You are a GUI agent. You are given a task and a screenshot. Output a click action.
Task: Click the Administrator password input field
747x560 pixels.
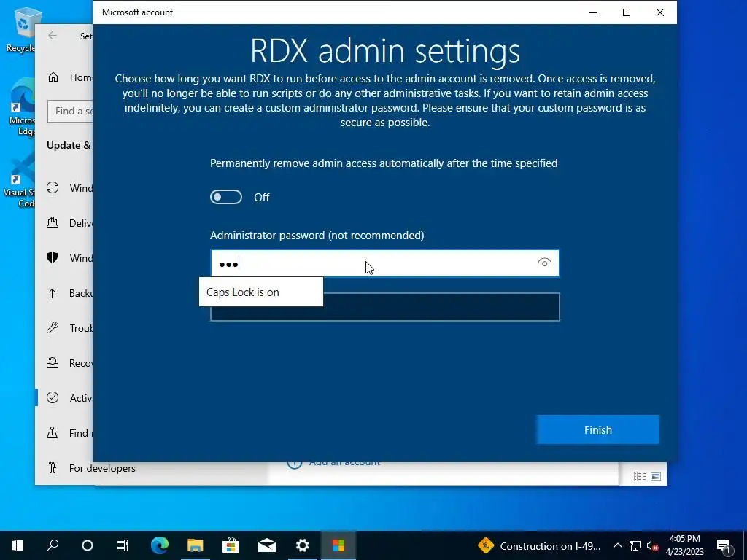click(x=385, y=262)
